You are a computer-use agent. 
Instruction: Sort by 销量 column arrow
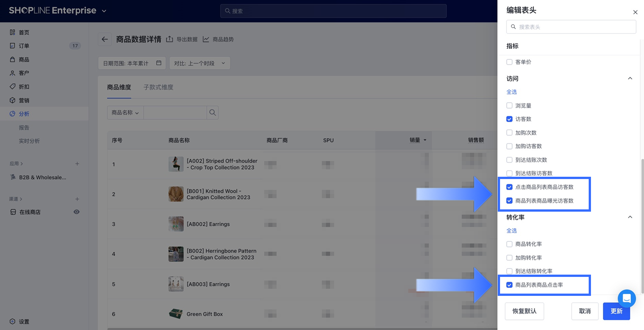[425, 140]
